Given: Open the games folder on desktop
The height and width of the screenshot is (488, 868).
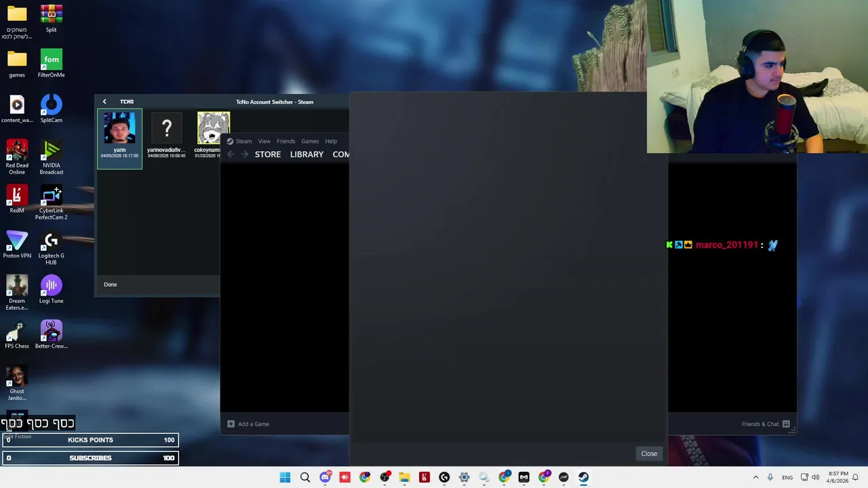Looking at the screenshot, I should click(x=17, y=63).
